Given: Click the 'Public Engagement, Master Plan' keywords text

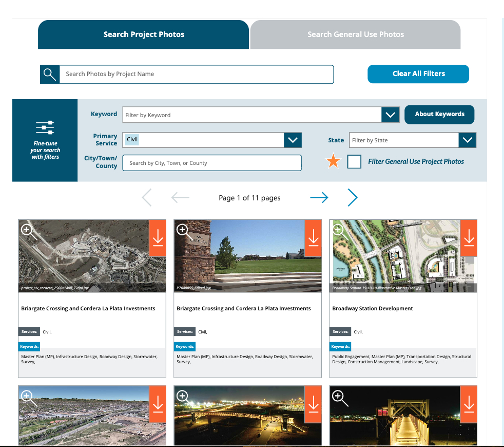Looking at the screenshot, I should coord(402,359).
